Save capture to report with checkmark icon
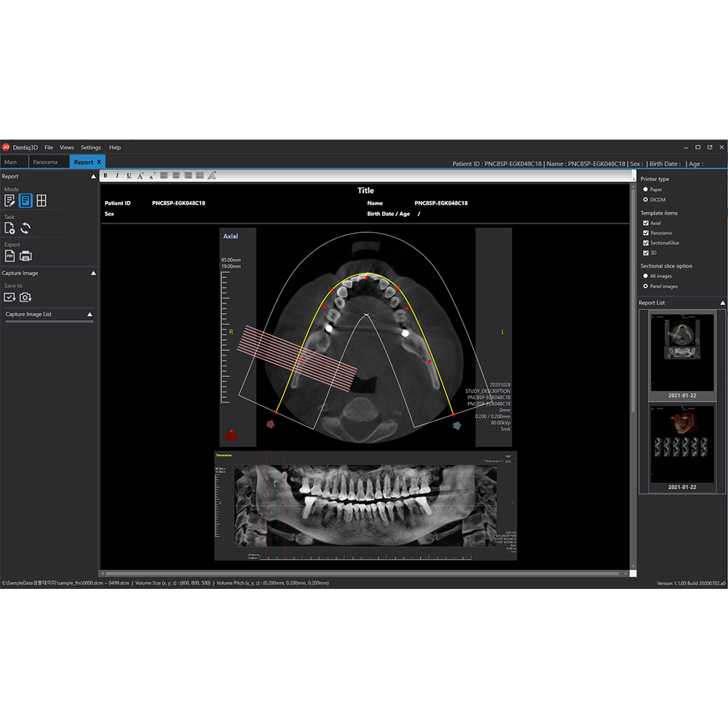 click(10, 297)
